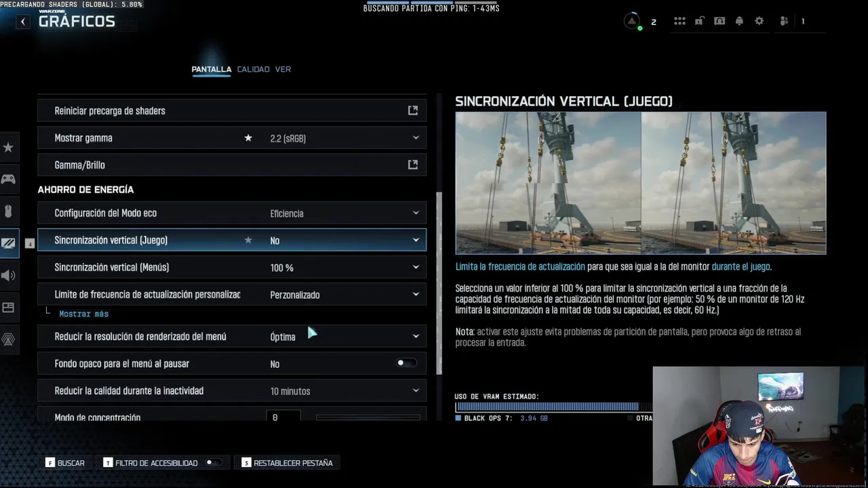The width and height of the screenshot is (868, 488).
Task: Click the party count number 1
Action: tap(803, 22)
